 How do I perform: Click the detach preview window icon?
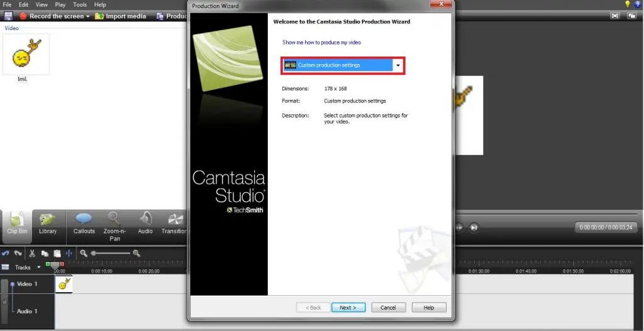(x=631, y=16)
